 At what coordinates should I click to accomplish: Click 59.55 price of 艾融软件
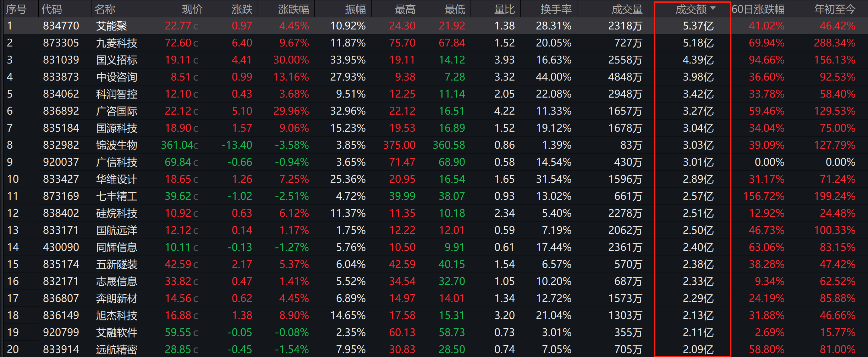pos(178,333)
